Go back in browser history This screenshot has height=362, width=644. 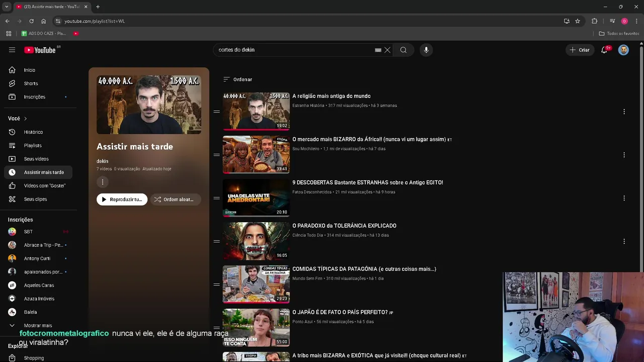7,21
